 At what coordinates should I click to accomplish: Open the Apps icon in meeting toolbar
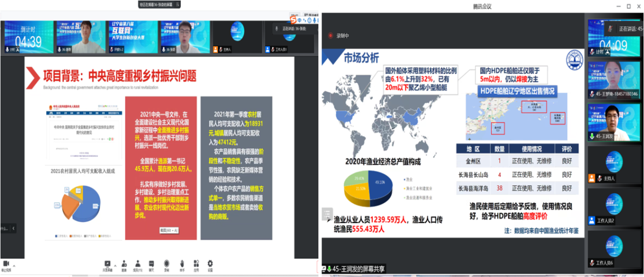coord(197,264)
